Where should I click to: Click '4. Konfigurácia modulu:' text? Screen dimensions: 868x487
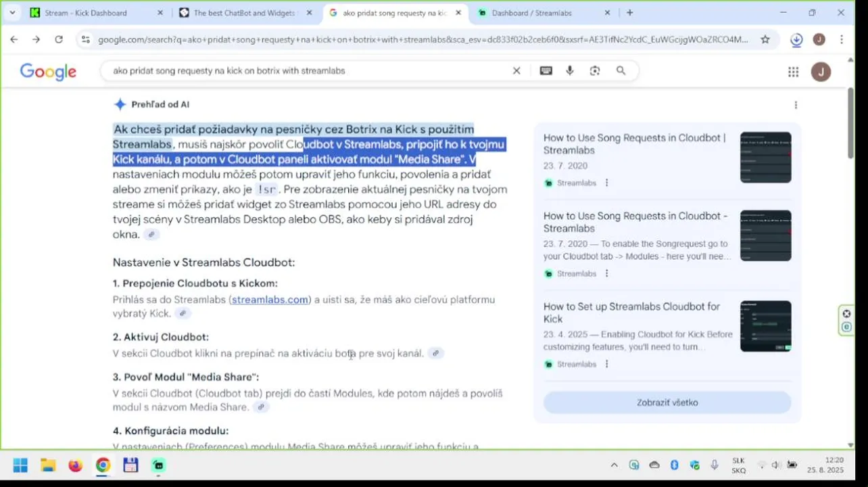pyautogui.click(x=170, y=431)
